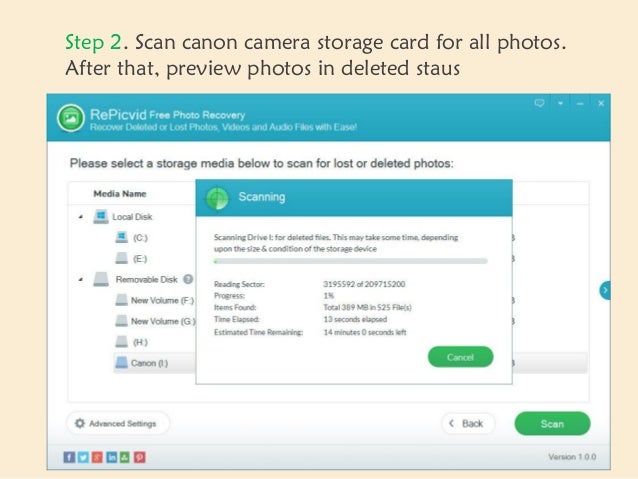Share on Google Plus icon
This screenshot has width=638, height=479.
tap(97, 457)
